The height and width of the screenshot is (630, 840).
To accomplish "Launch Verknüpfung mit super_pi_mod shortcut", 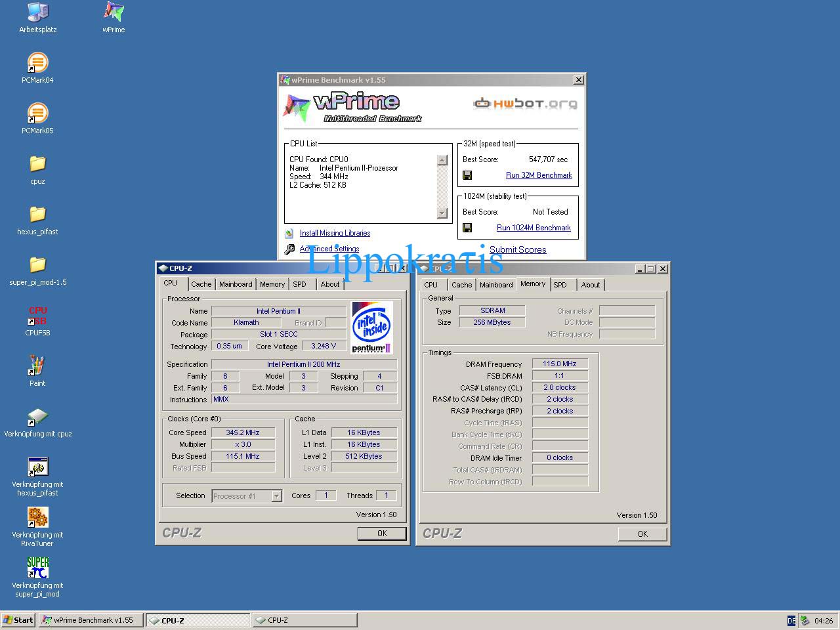I will coord(37,577).
